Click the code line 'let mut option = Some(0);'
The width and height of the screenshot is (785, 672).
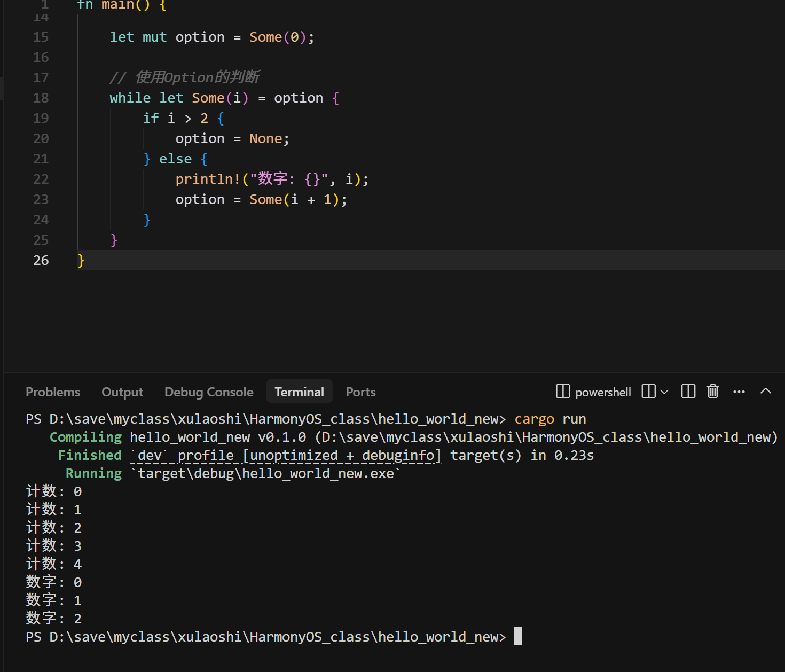pos(212,37)
